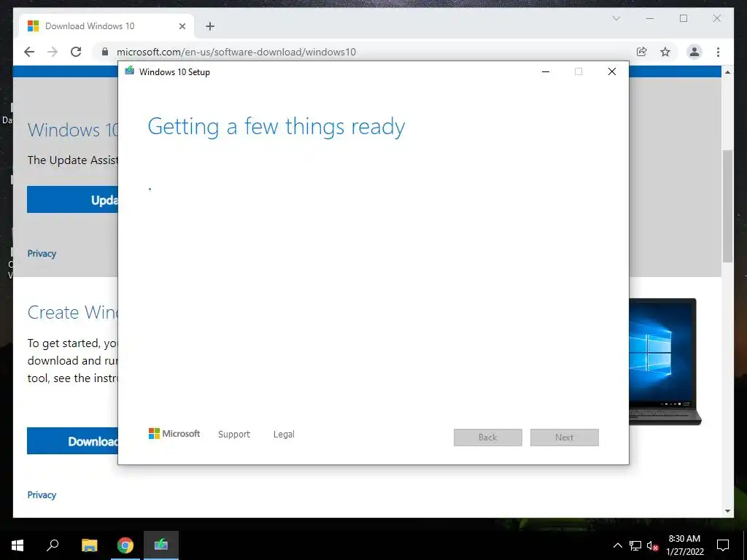The height and width of the screenshot is (560, 747).
Task: Minimize the Windows 10 Setup dialog
Action: pyautogui.click(x=546, y=71)
